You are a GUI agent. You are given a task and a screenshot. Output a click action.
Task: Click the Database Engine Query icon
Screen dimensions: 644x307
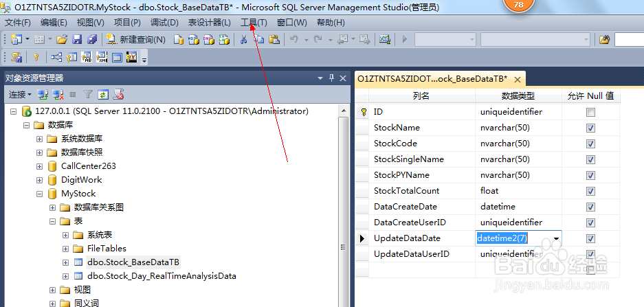pos(178,39)
